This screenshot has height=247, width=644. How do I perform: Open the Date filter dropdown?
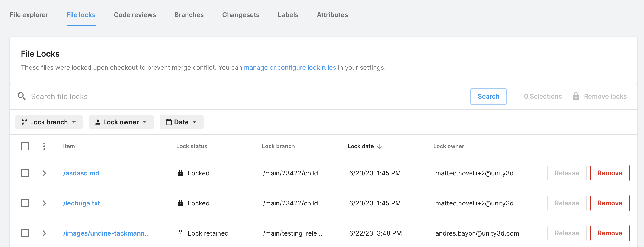(181, 122)
